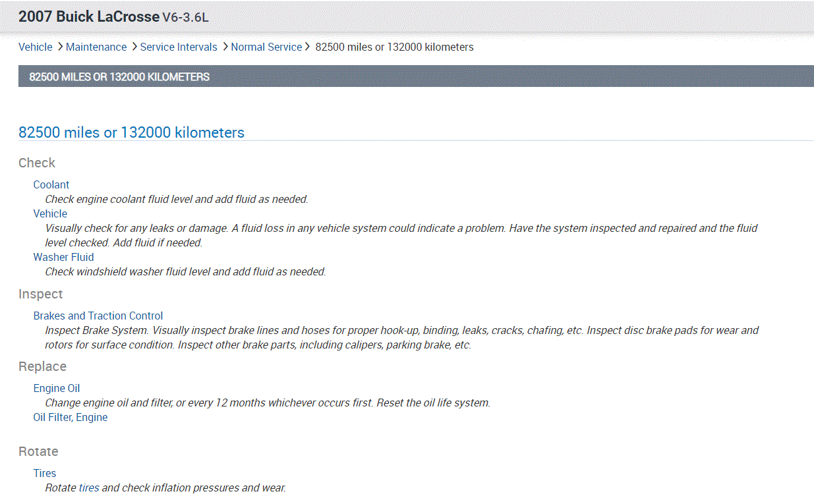
Task: Open the Engine Oil replace item
Action: (57, 388)
